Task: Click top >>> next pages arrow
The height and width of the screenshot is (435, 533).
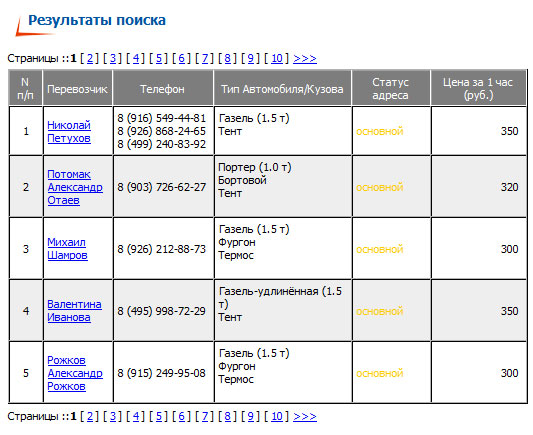Action: (305, 58)
